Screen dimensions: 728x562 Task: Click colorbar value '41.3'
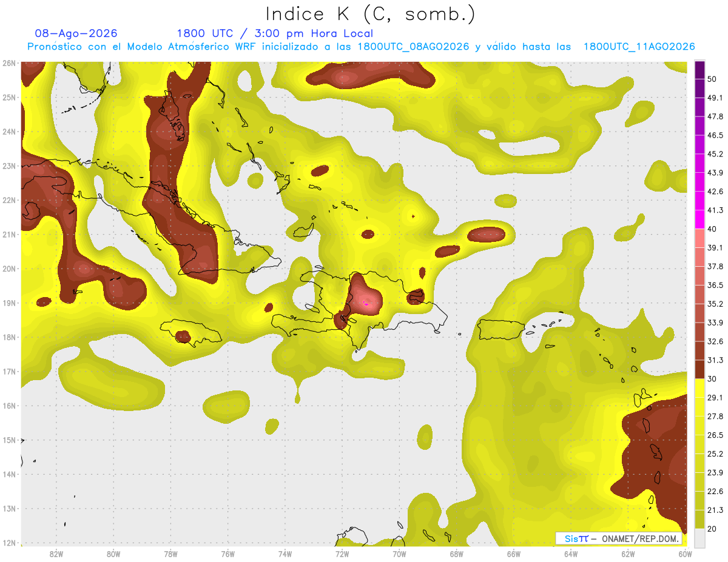pyautogui.click(x=715, y=210)
